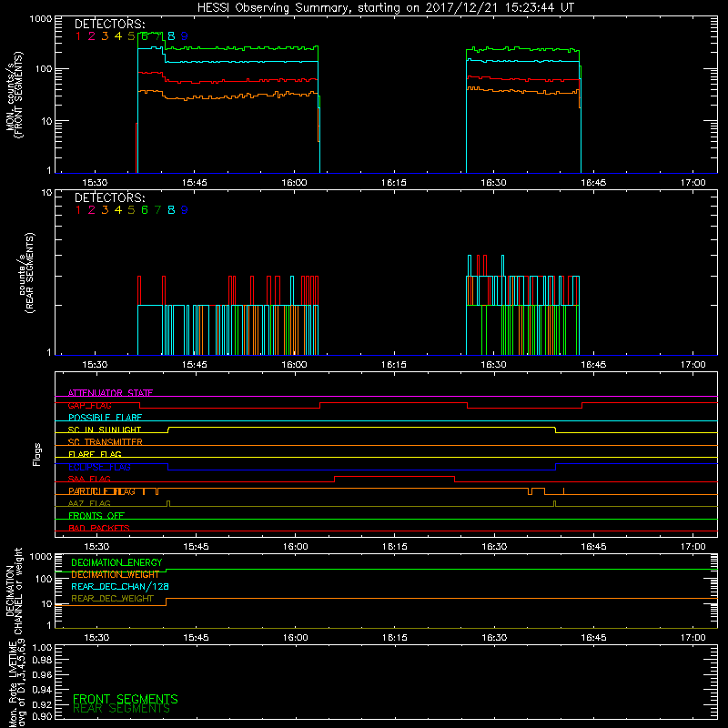This screenshot has width=728, height=728.
Task: Click red detector 1 in rear segments legend
Action: click(78, 210)
